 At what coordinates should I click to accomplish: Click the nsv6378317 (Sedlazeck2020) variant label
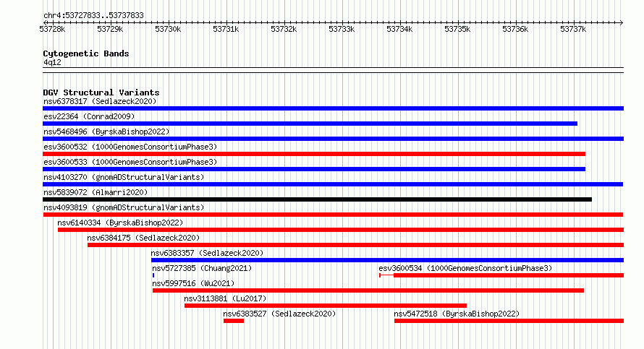(x=100, y=101)
